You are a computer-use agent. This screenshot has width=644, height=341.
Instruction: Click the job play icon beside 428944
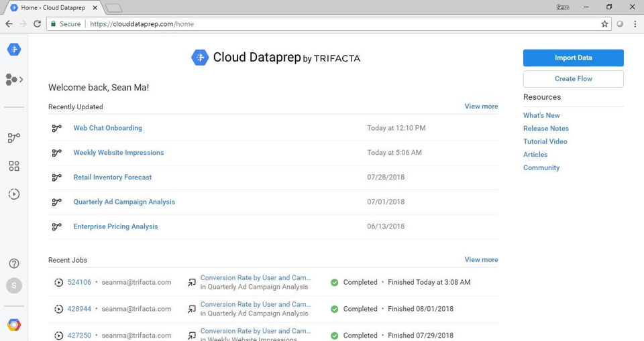pyautogui.click(x=59, y=309)
